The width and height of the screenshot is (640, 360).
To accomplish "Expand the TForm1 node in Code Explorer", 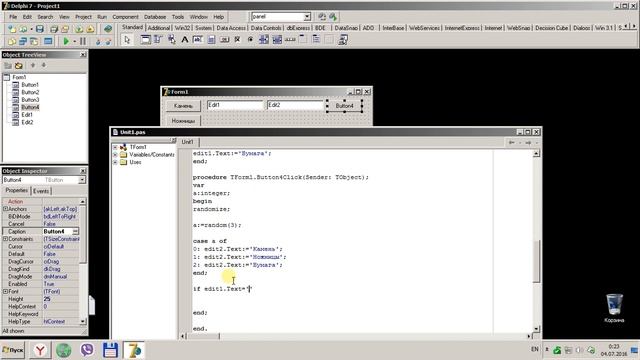I will (x=115, y=147).
